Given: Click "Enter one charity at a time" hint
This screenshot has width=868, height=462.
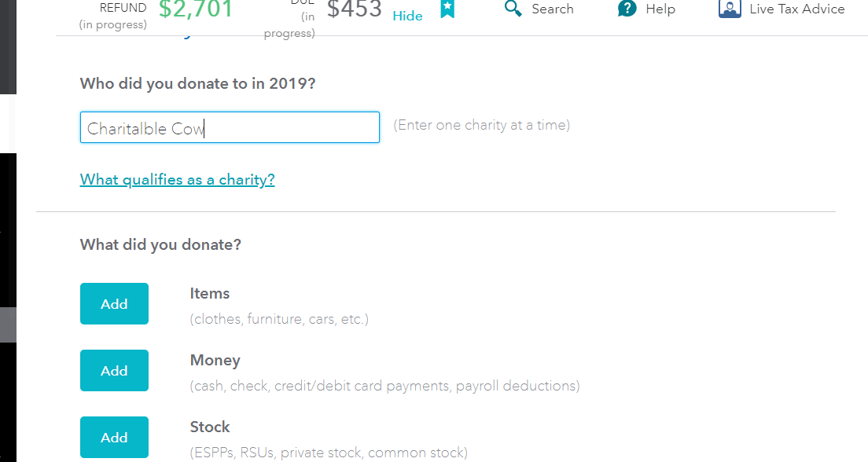Looking at the screenshot, I should (x=481, y=125).
